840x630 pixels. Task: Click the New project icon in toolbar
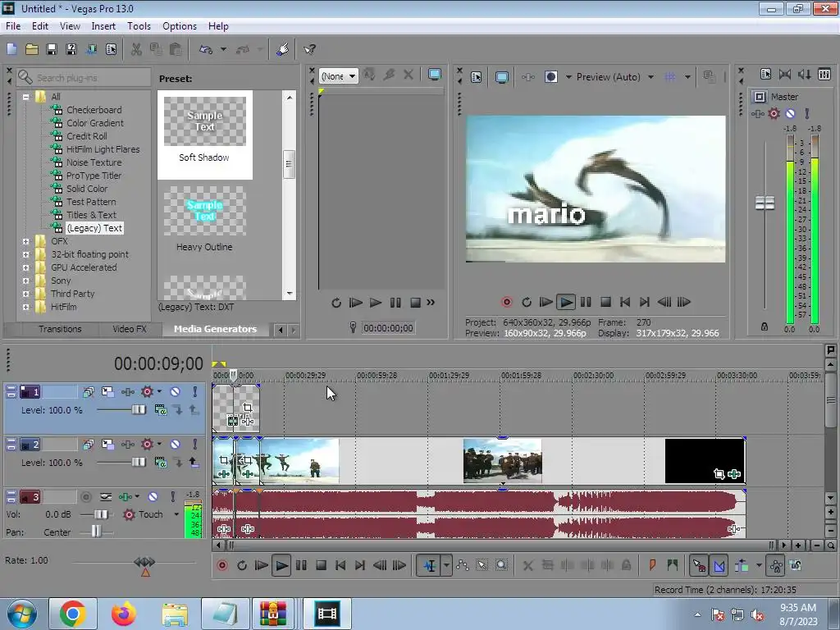11,49
